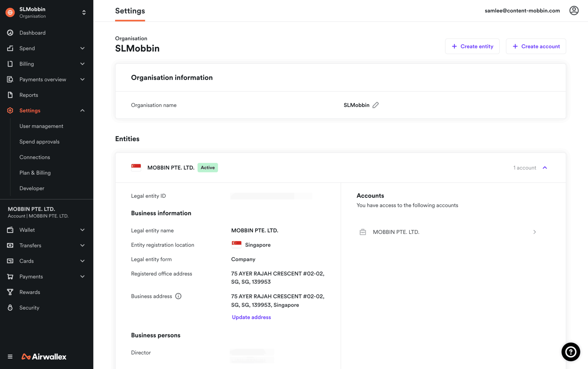The image size is (588, 369).
Task: Click the Legal entity ID label
Action: pyautogui.click(x=149, y=196)
